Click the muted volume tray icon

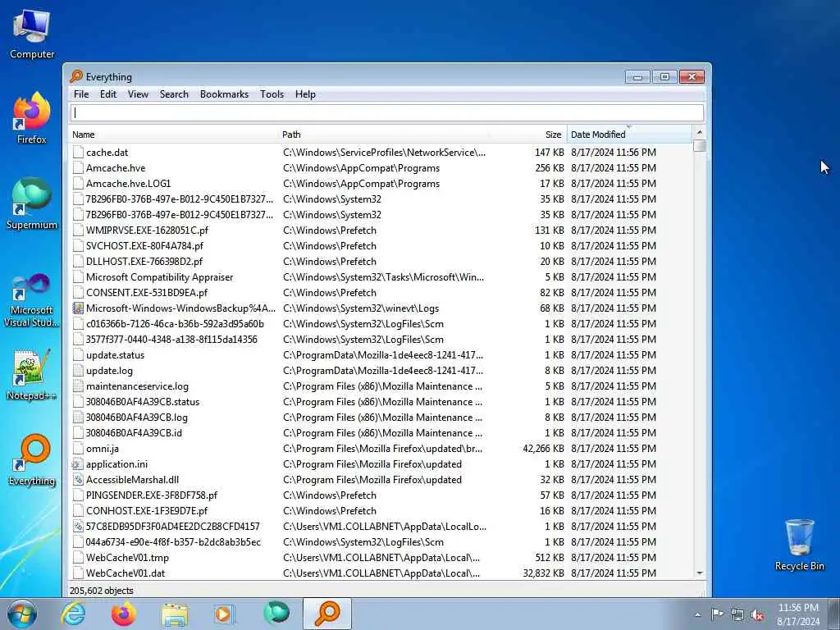pos(757,615)
